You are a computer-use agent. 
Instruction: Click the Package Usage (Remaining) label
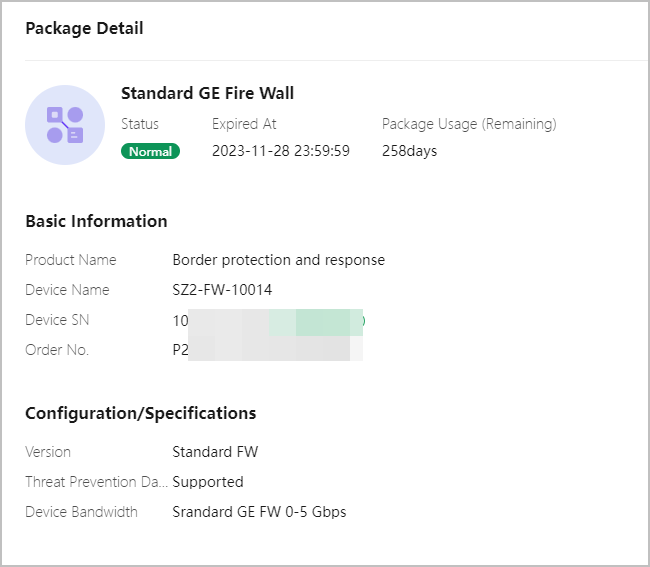[469, 124]
